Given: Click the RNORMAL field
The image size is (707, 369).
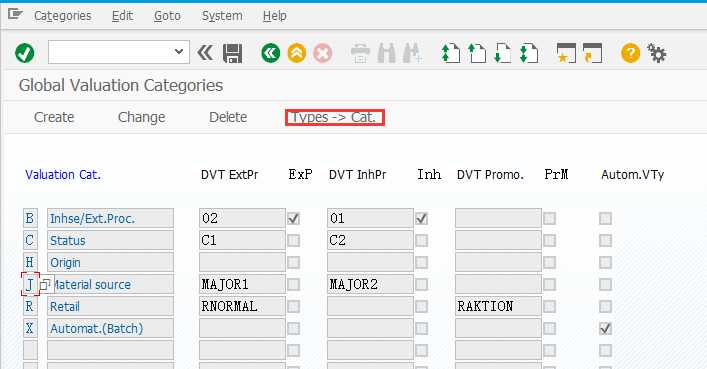Looking at the screenshot, I should click(242, 307).
